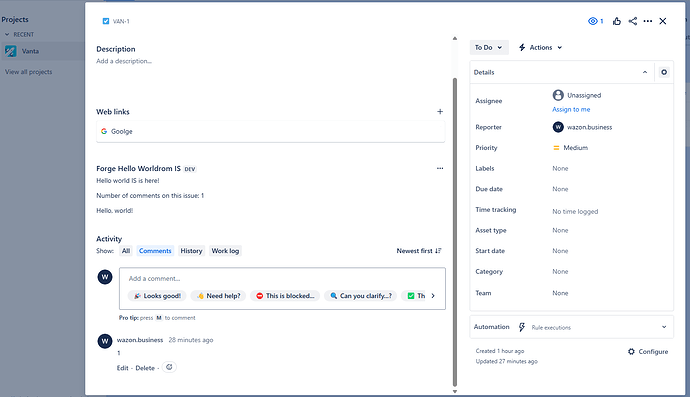Image resolution: width=690 pixels, height=397 pixels.
Task: Toggle Newest first sort order
Action: click(418, 251)
